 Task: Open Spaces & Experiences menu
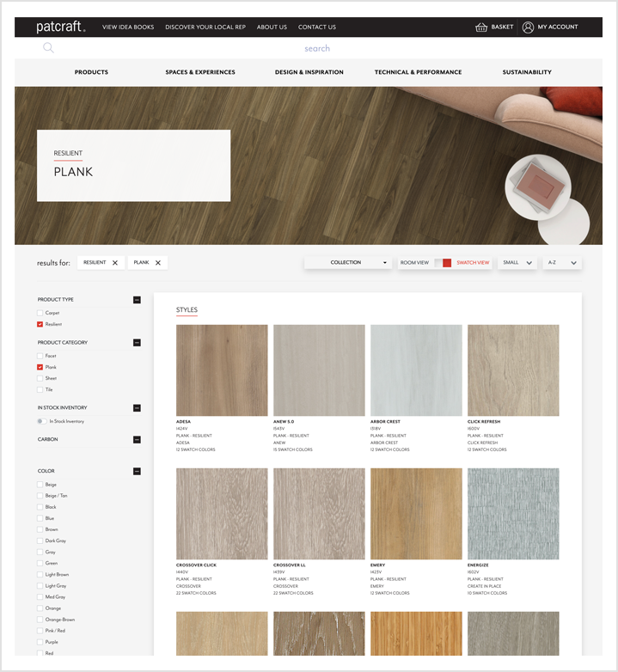point(200,72)
